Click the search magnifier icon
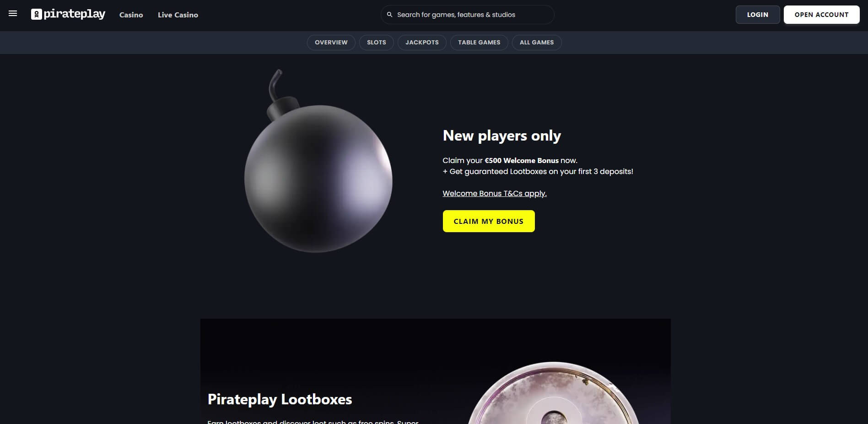 point(390,15)
